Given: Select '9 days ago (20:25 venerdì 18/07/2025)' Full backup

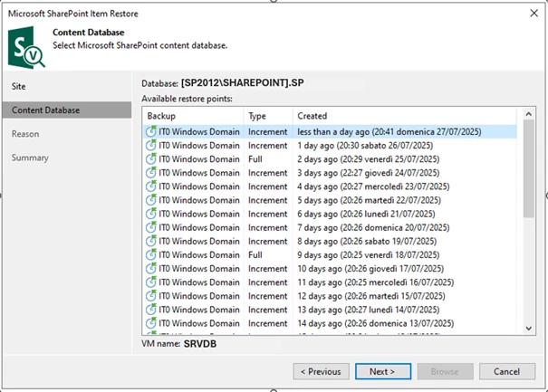Looking at the screenshot, I should pyautogui.click(x=369, y=255).
